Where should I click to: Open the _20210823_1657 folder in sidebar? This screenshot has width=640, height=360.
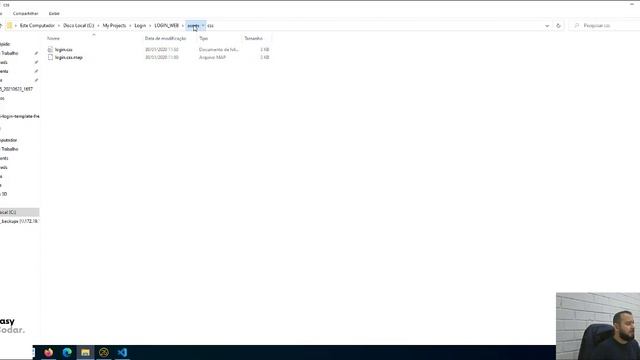[16, 89]
